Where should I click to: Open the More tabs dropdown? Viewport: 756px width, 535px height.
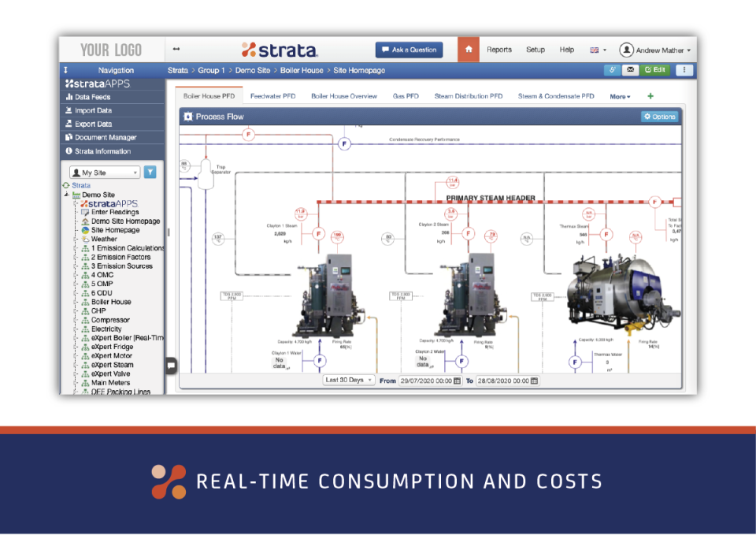point(620,95)
